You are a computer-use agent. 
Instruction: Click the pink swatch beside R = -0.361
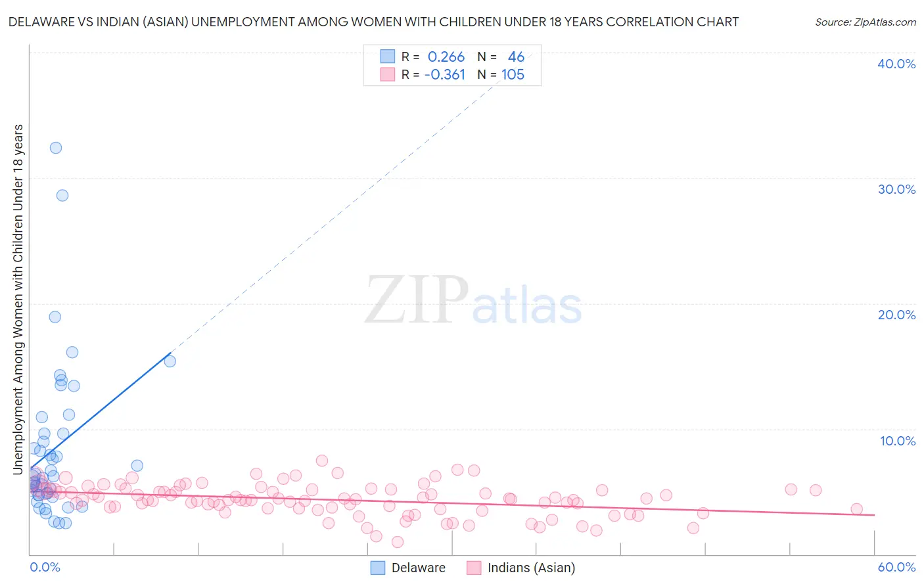point(388,74)
